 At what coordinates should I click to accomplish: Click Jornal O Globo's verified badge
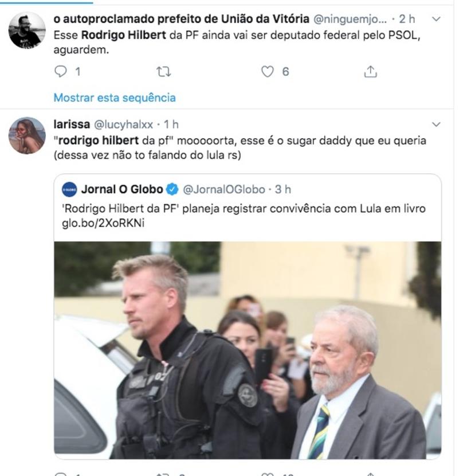point(172,189)
